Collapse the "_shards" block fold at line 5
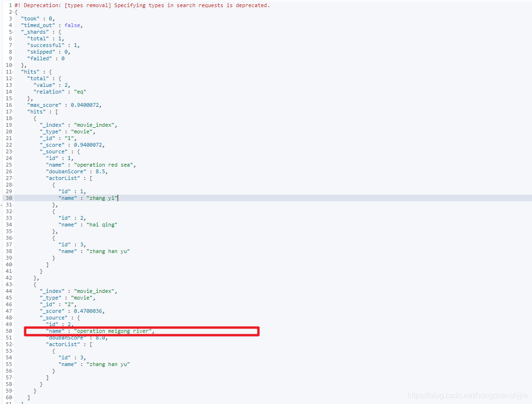This screenshot has height=404, width=532. pos(13,32)
